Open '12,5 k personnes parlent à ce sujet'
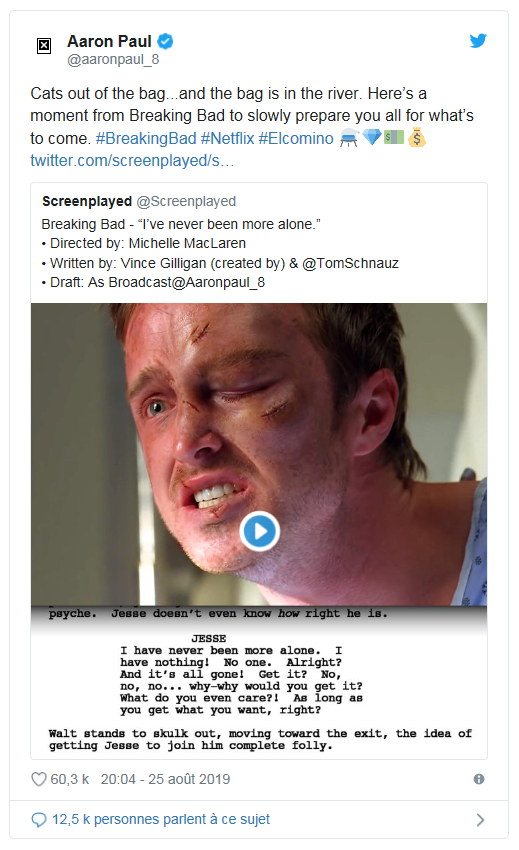 pos(161,820)
